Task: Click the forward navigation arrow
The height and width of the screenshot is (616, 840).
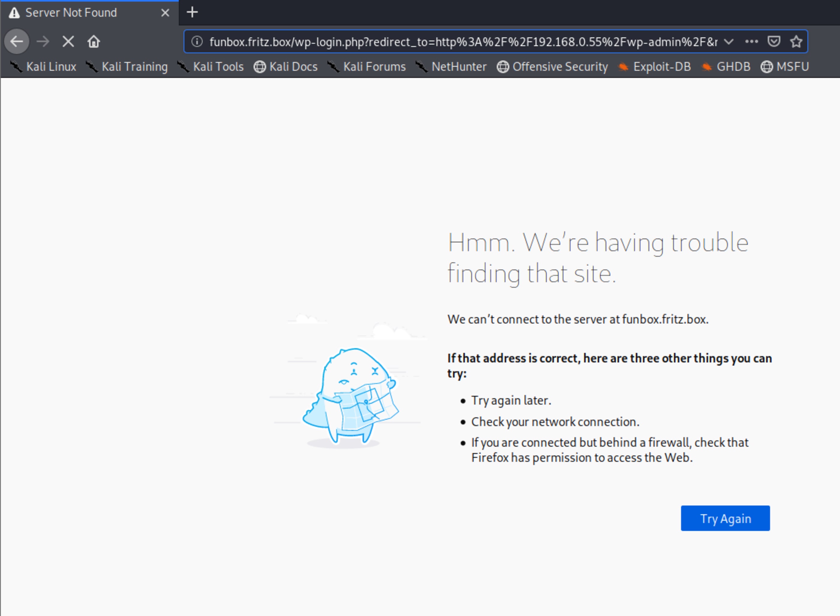Action: [43, 41]
